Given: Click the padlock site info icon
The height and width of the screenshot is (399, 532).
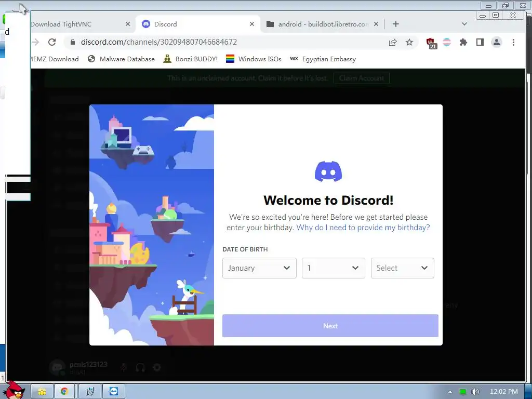Looking at the screenshot, I should (x=72, y=42).
